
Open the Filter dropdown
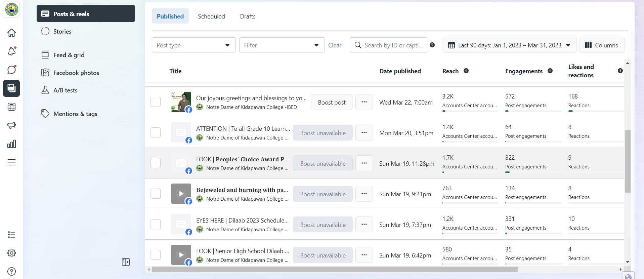click(x=282, y=45)
